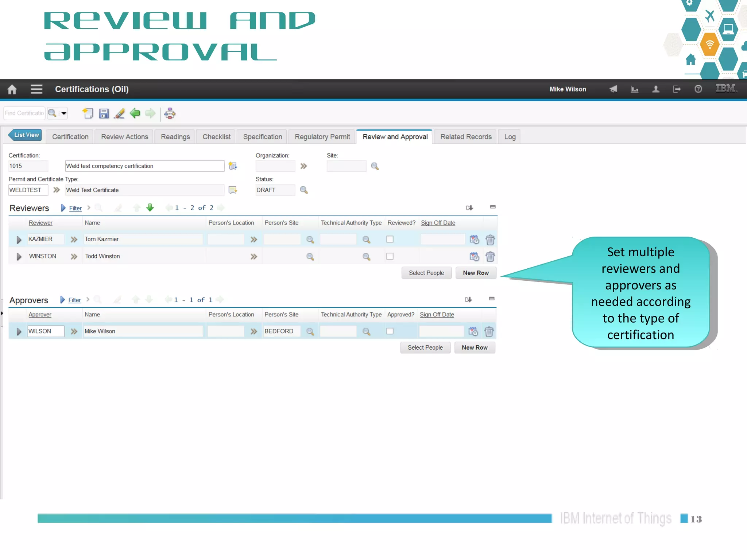
Task: Click the Help question mark icon
Action: (x=698, y=89)
